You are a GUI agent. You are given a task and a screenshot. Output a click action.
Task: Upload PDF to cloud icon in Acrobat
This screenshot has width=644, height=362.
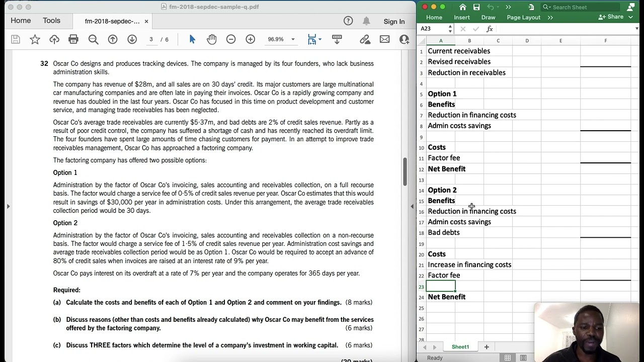click(54, 39)
